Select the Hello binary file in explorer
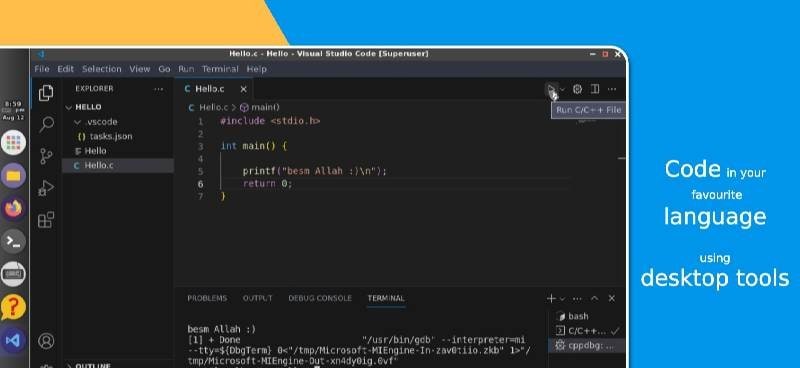800x368 pixels. coord(117,151)
